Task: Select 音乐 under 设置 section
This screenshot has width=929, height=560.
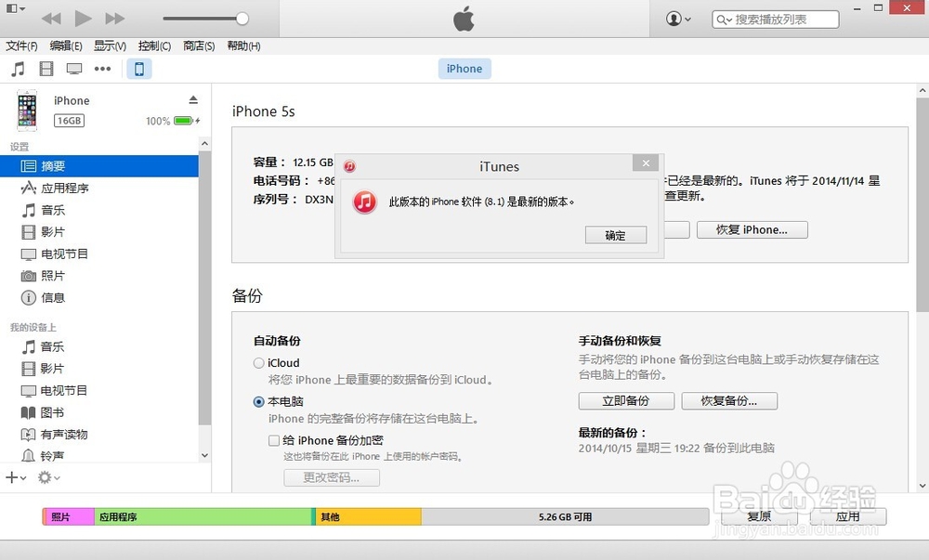Action: click(x=99, y=210)
